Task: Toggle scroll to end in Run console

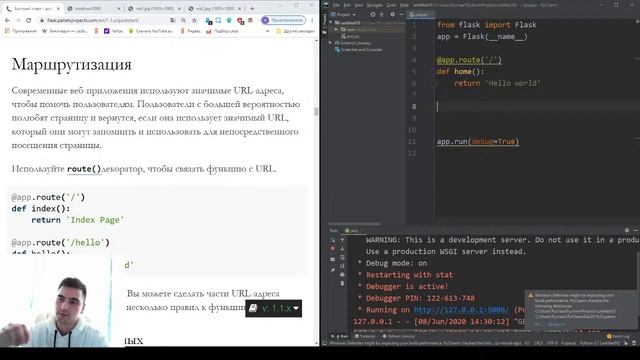Action: pyautogui.click(x=342, y=266)
